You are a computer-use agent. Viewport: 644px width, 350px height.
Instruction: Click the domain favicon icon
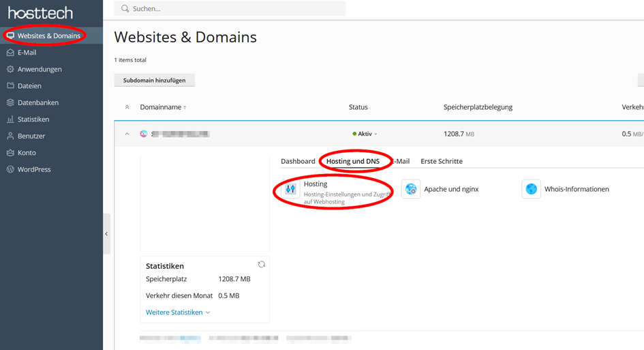(143, 134)
